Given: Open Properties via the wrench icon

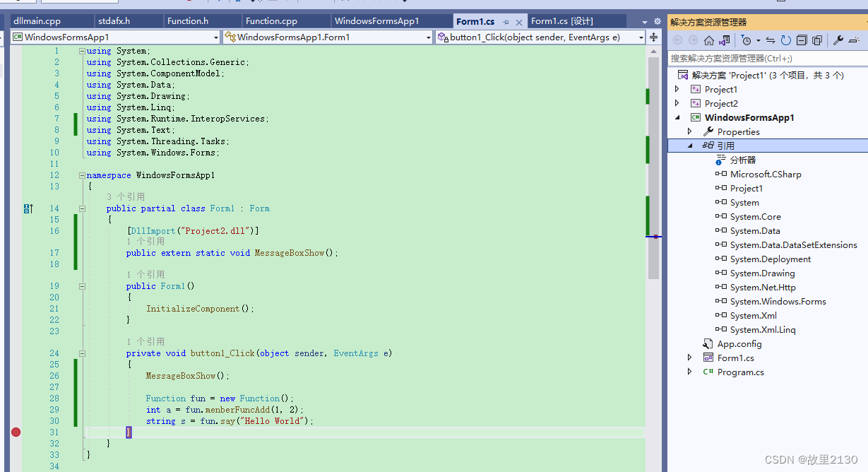Looking at the screenshot, I should point(838,40).
